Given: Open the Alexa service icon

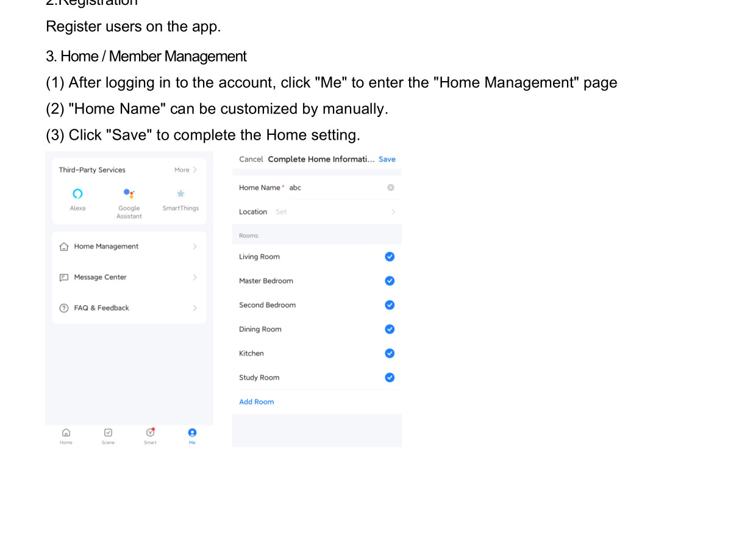Looking at the screenshot, I should 77,194.
